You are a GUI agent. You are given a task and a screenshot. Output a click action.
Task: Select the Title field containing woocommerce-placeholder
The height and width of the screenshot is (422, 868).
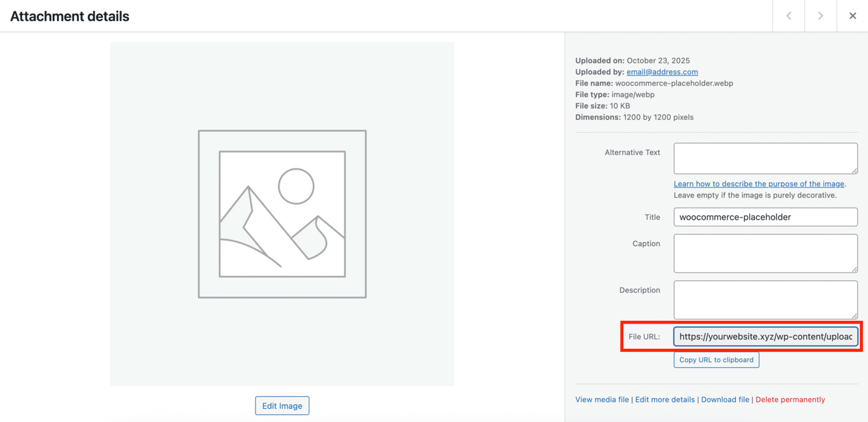click(x=765, y=217)
